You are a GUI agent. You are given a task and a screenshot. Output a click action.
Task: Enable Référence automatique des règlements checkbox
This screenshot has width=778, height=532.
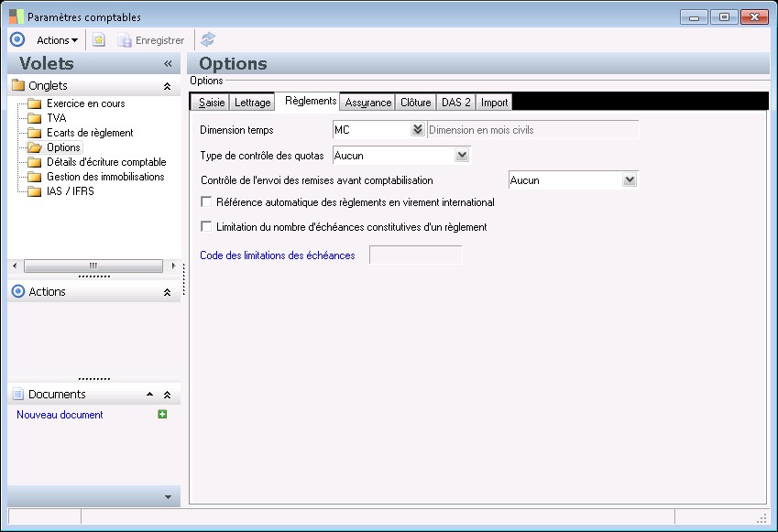(206, 202)
